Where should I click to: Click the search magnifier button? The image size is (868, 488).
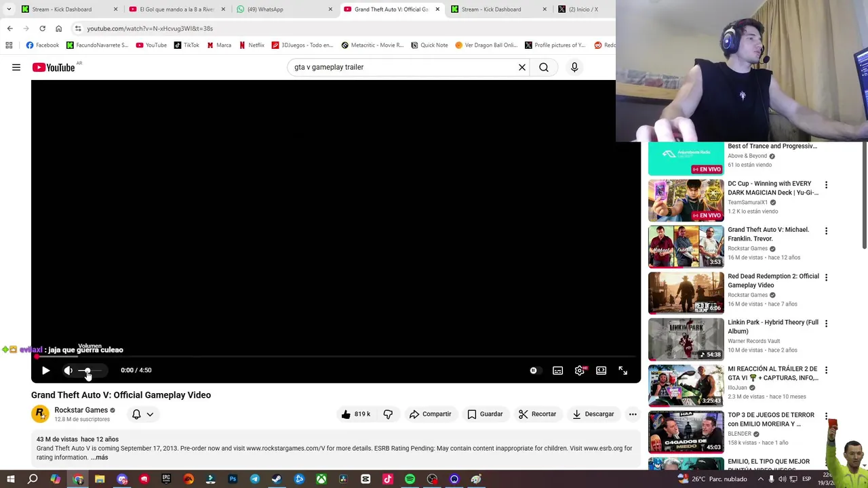pyautogui.click(x=544, y=67)
